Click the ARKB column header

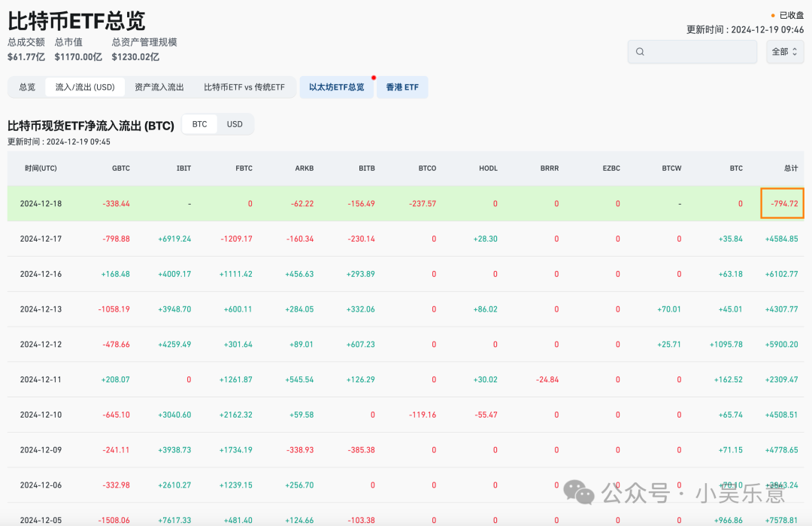pos(304,169)
